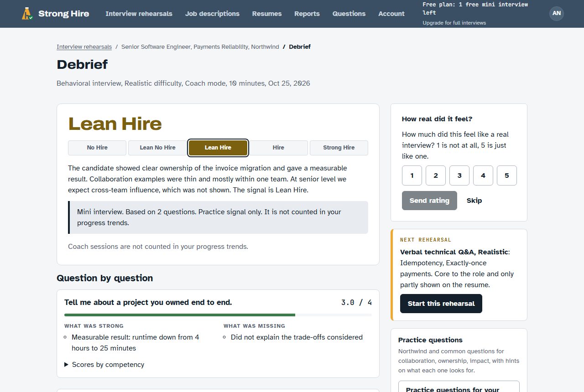Select the No Hire signal
Viewport: 584px width, 392px height.
click(97, 148)
